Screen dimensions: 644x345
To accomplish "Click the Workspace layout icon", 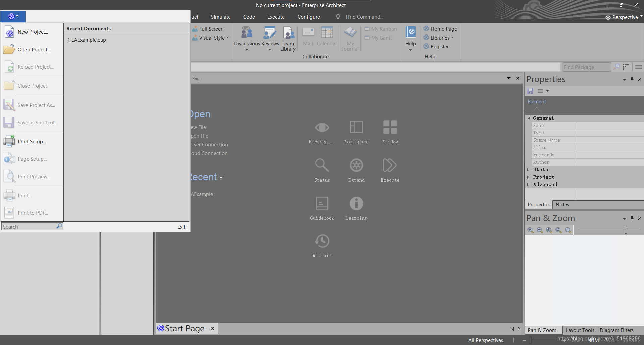I will [356, 127].
